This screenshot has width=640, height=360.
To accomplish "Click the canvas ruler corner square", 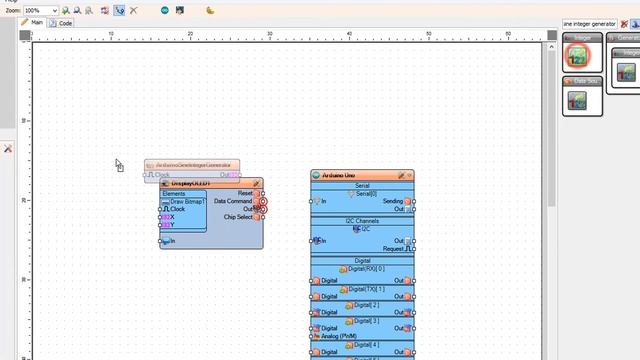I will (25, 36).
